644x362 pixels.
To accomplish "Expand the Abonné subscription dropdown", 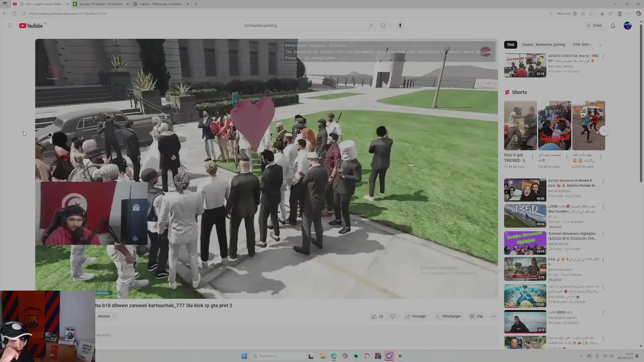I will coord(107,316).
